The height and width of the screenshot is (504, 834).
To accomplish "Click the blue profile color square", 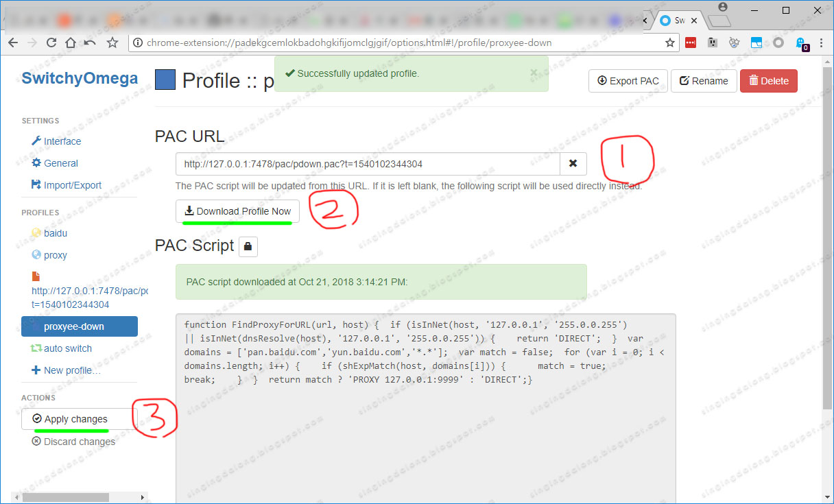I will pyautogui.click(x=165, y=80).
